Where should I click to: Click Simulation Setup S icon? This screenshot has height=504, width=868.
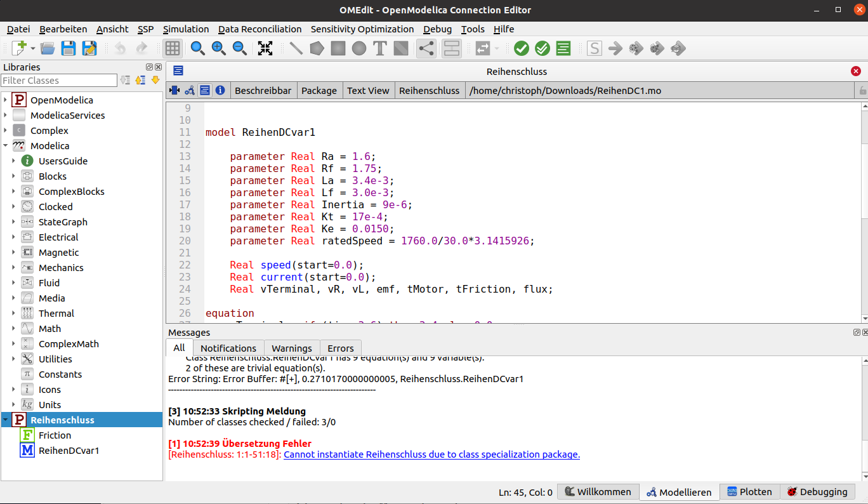[594, 48]
